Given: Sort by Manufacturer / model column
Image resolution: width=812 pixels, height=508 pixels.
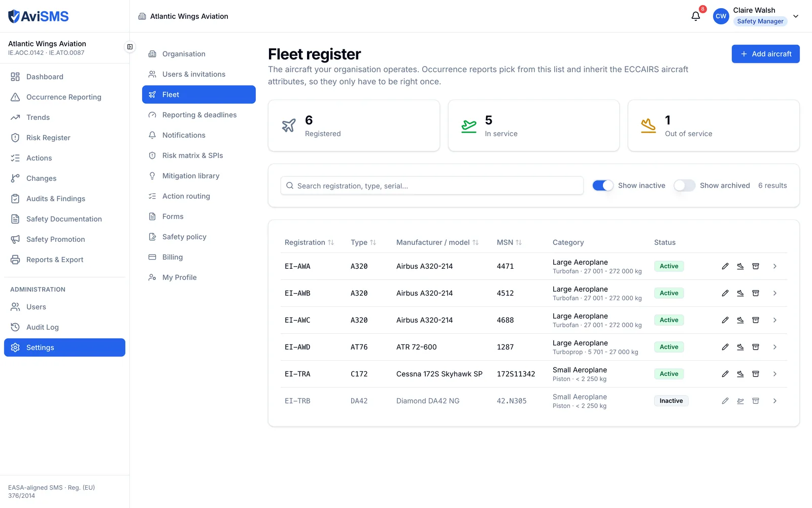Looking at the screenshot, I should tap(437, 242).
